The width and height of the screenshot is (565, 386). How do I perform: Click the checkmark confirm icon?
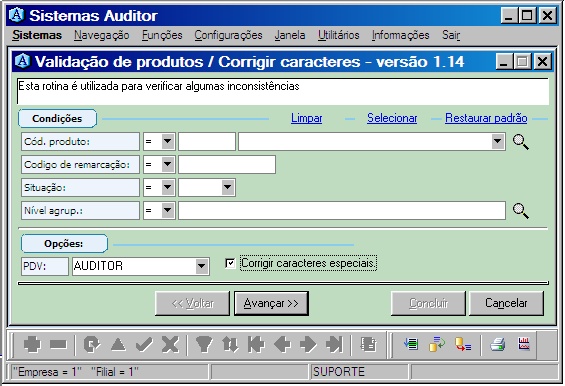pos(144,345)
